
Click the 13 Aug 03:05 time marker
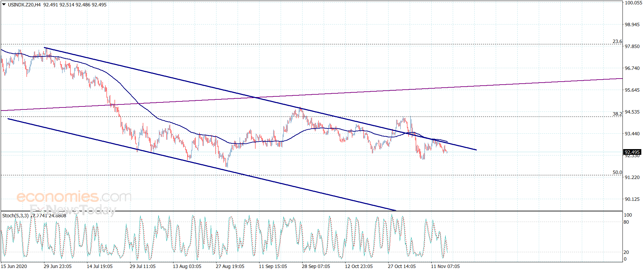187,266
